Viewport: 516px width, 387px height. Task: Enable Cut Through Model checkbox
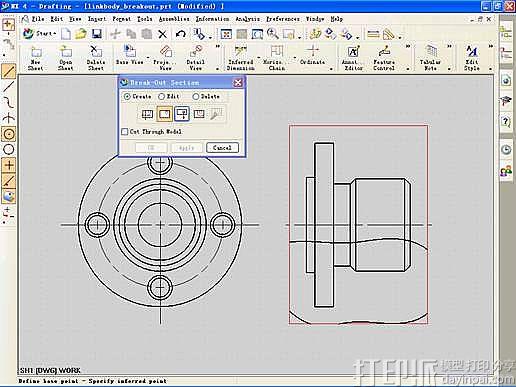click(x=125, y=132)
